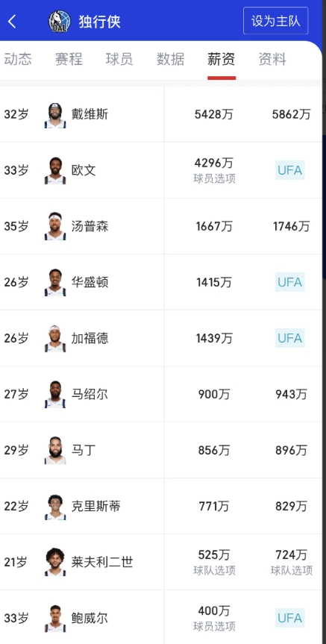Image resolution: width=326 pixels, height=644 pixels.
Task: Click 设为主队 button
Action: click(x=275, y=21)
